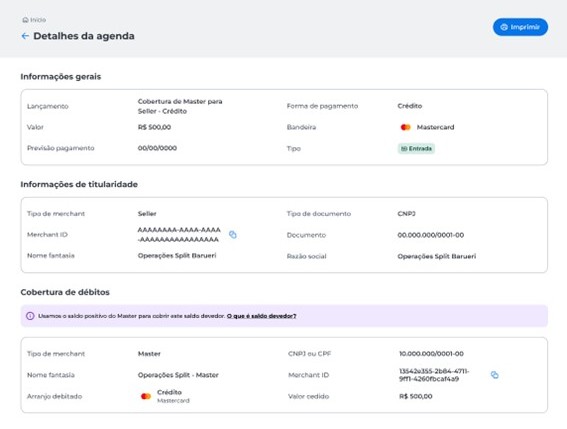Click the Bandeira label
Viewport: 567px width, 429px height.
coord(301,127)
